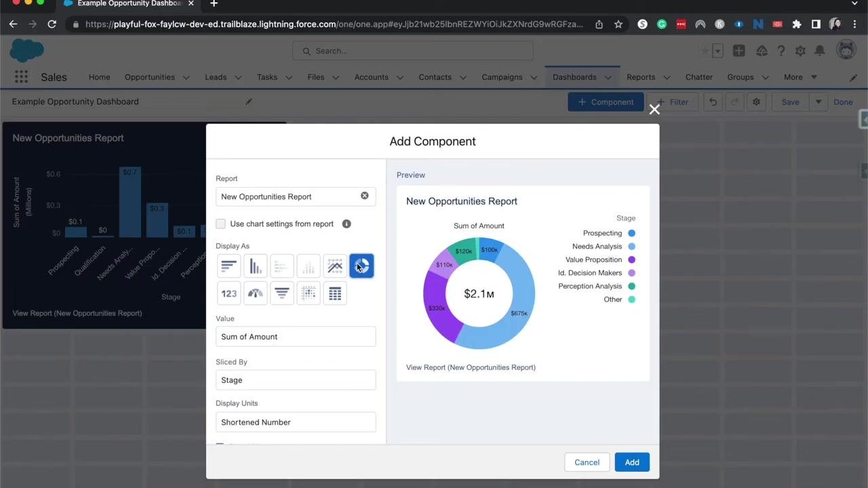Open the Display Units dropdown
Screen dimensions: 868x488
[296, 422]
